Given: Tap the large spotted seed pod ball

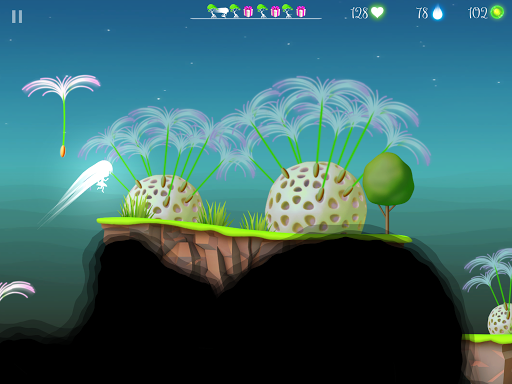Looking at the screenshot, I should coord(315,198).
